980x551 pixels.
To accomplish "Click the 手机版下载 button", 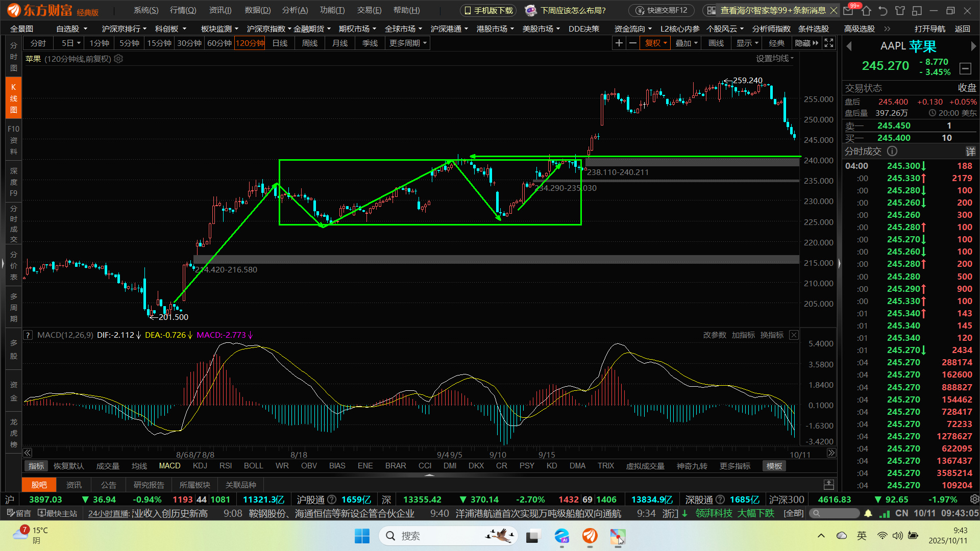I will [488, 10].
